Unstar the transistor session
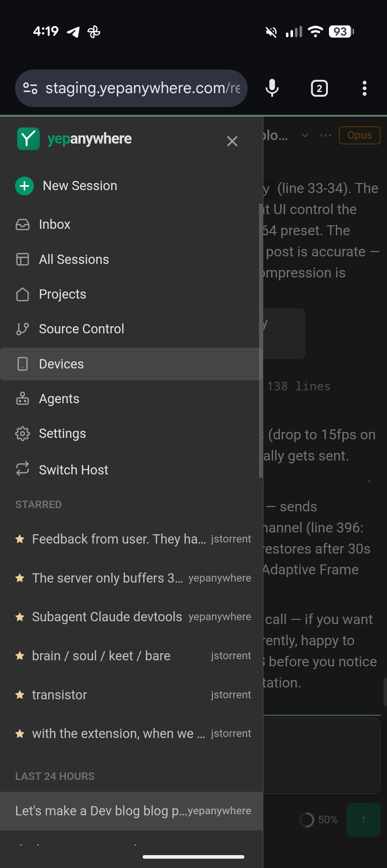The image size is (387, 868). (x=20, y=694)
